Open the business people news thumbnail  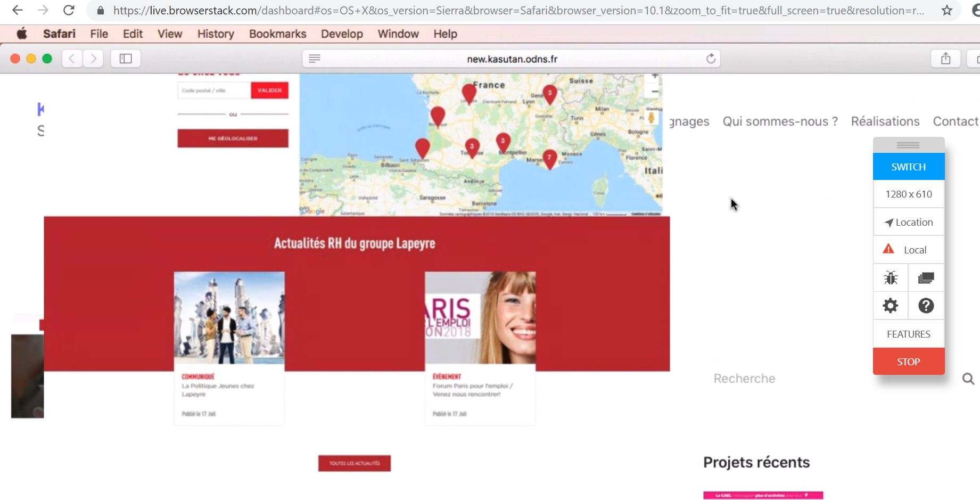(229, 318)
